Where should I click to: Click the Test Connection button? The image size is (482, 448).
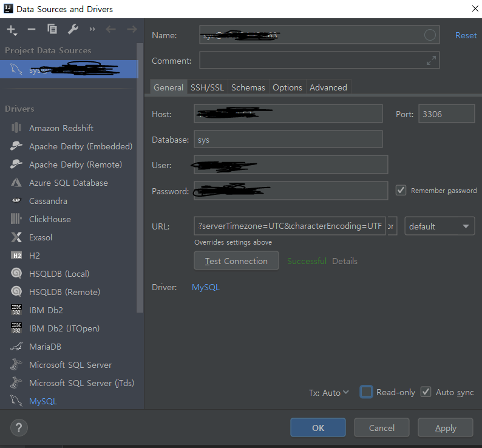point(236,261)
